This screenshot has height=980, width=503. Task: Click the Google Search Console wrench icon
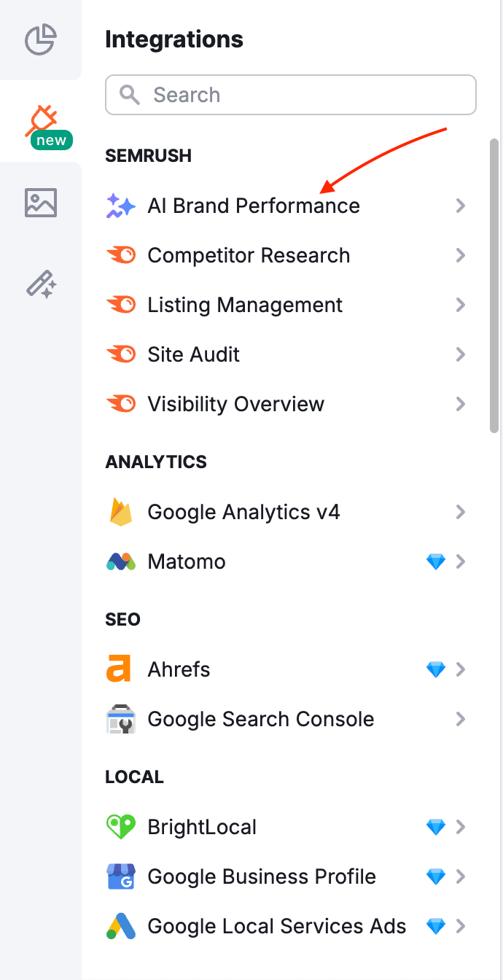121,719
